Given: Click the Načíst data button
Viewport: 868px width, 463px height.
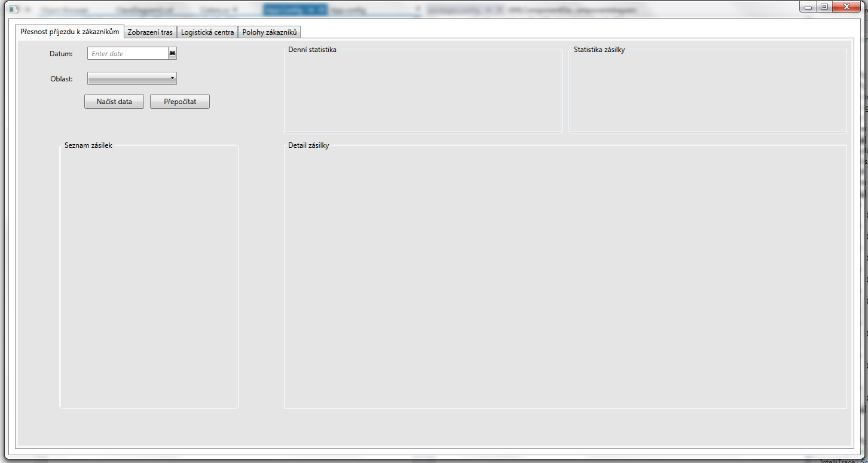Looking at the screenshot, I should pyautogui.click(x=114, y=102).
